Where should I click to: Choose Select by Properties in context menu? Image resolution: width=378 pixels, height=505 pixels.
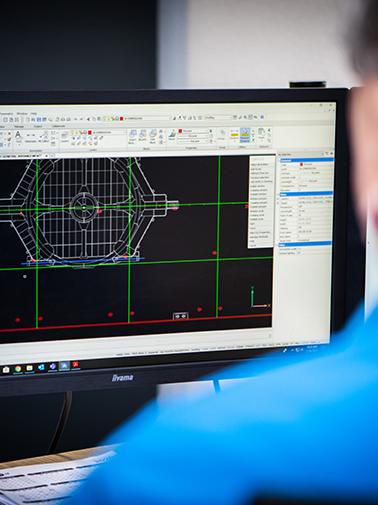click(260, 233)
